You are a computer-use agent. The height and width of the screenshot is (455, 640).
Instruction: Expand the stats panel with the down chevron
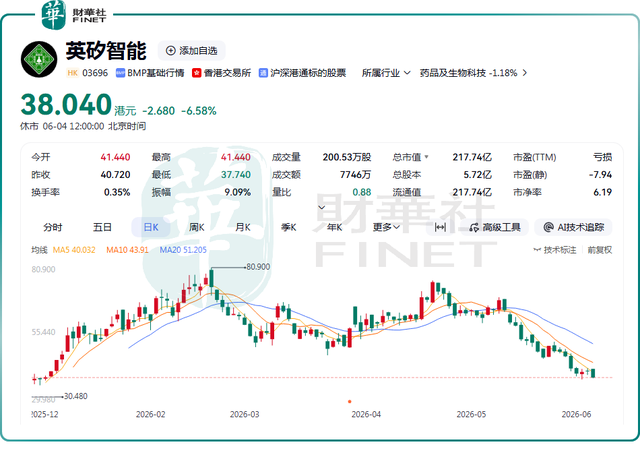[322, 207]
